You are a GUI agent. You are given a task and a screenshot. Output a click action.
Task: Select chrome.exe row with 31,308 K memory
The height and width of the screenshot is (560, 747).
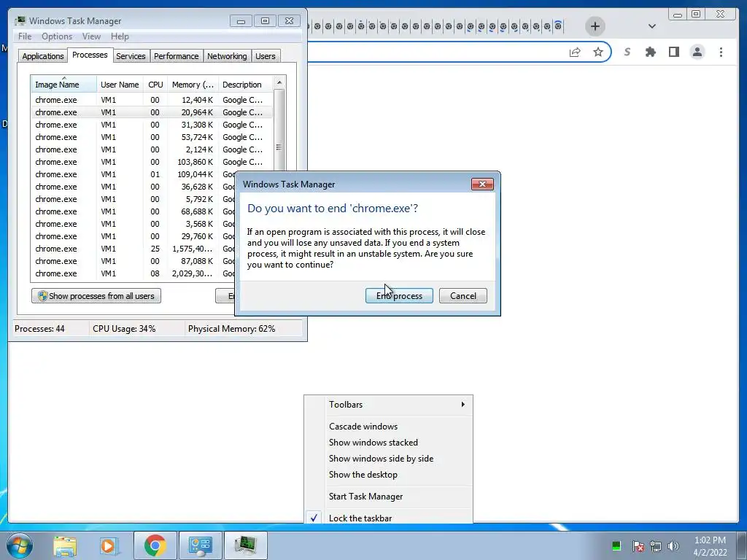point(152,125)
